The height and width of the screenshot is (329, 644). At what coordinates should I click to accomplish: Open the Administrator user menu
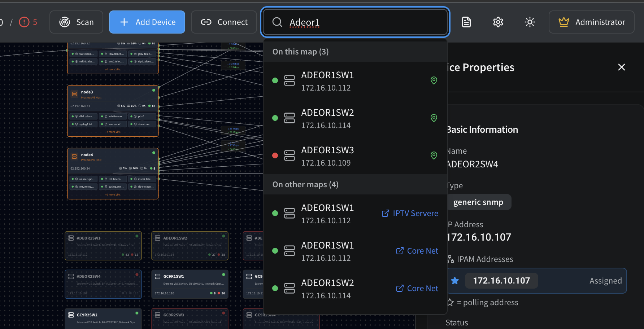[591, 22]
